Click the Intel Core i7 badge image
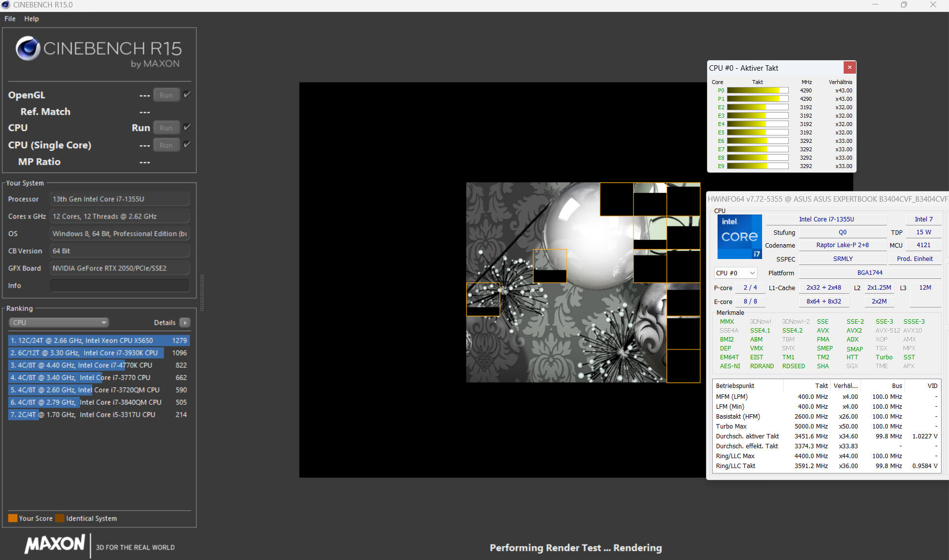Screen dimensions: 949x560 click(739, 237)
